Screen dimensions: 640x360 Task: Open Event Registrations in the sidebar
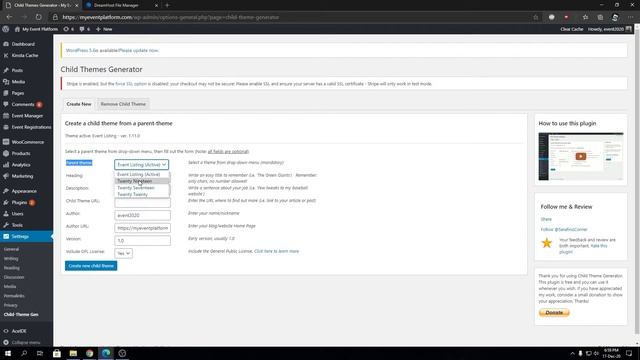[x=31, y=127]
